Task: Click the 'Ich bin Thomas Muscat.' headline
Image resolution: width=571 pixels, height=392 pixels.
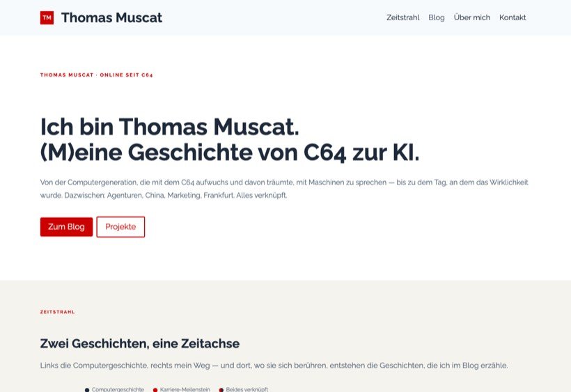Action: 169,127
